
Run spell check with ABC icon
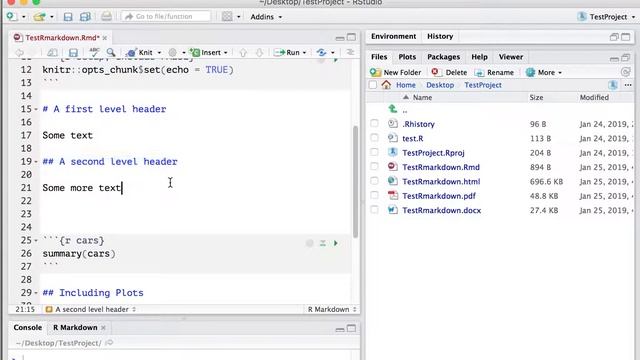(94, 52)
